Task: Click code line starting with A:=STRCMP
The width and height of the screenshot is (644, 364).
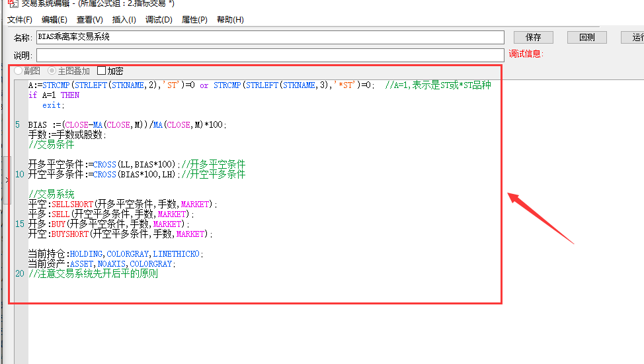Action: (x=260, y=85)
